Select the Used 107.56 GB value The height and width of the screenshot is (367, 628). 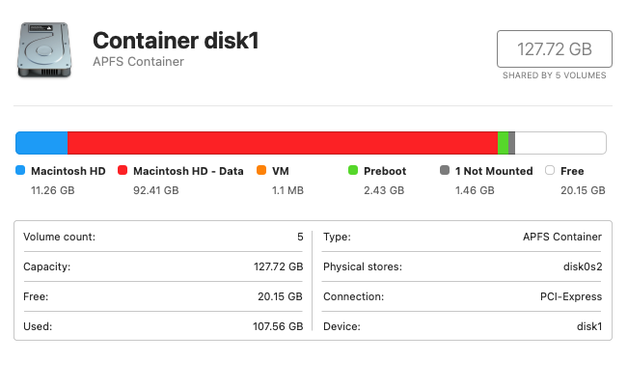[278, 327]
